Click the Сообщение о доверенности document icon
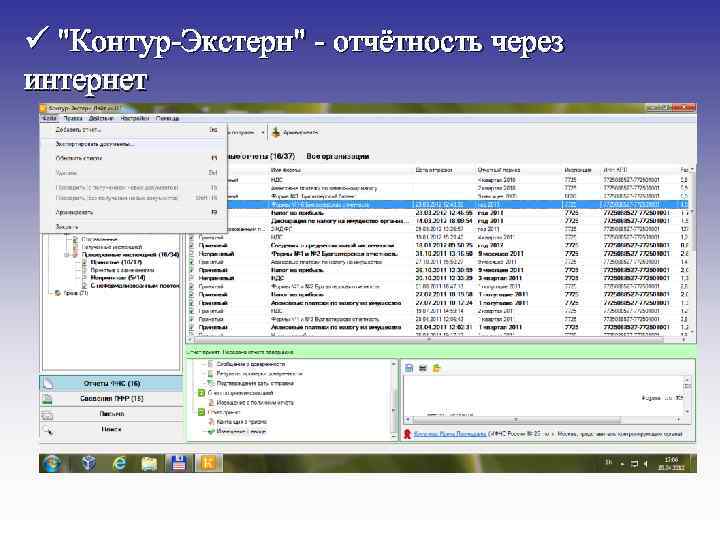The width and height of the screenshot is (720, 540). click(211, 364)
